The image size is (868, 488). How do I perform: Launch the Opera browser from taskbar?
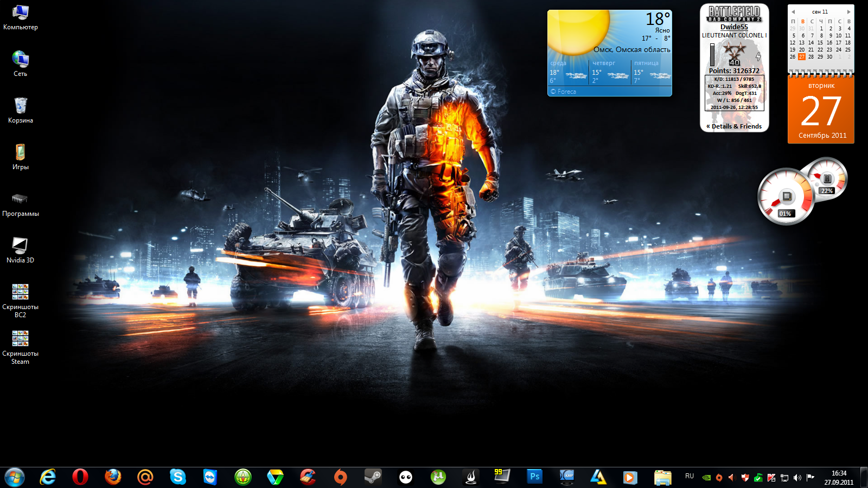[x=80, y=477]
